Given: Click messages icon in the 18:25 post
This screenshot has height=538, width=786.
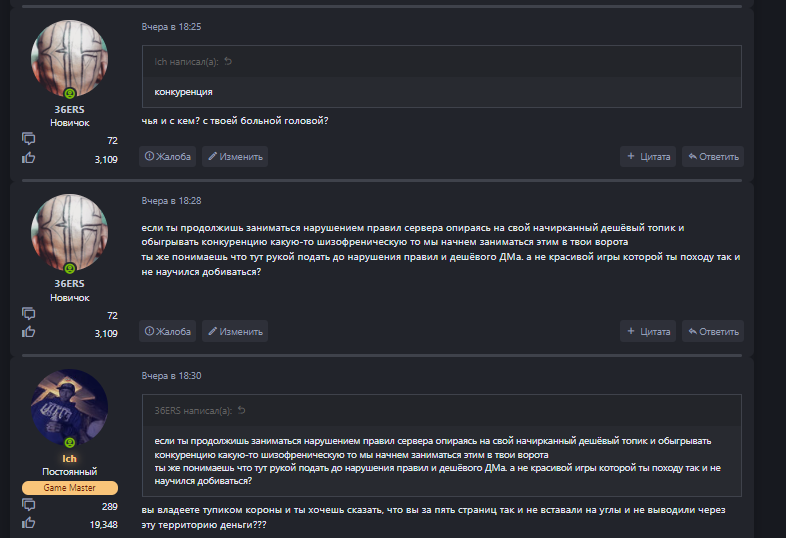Looking at the screenshot, I should click(28, 140).
